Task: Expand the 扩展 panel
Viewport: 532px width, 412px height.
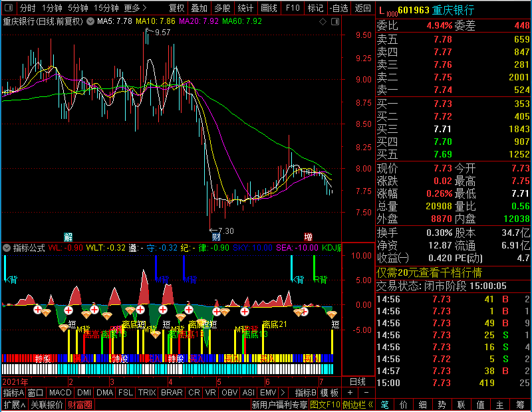Action: [x=14, y=405]
